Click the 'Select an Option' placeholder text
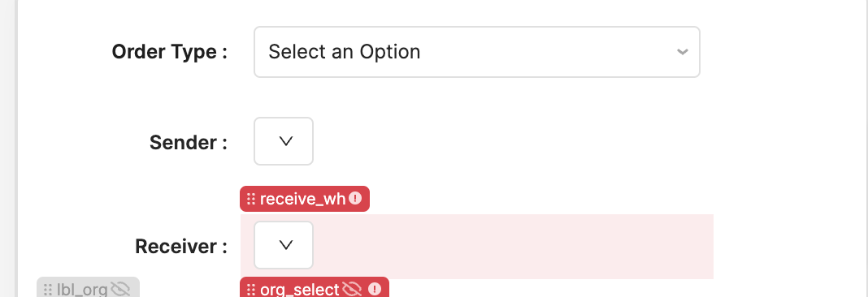Image resolution: width=868 pixels, height=297 pixels. point(345,52)
